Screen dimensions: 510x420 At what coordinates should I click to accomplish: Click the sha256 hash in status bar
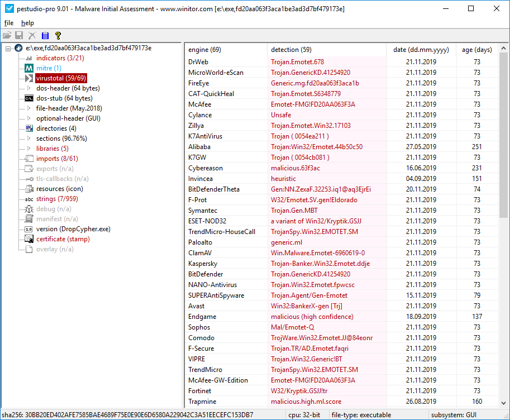pyautogui.click(x=127, y=415)
